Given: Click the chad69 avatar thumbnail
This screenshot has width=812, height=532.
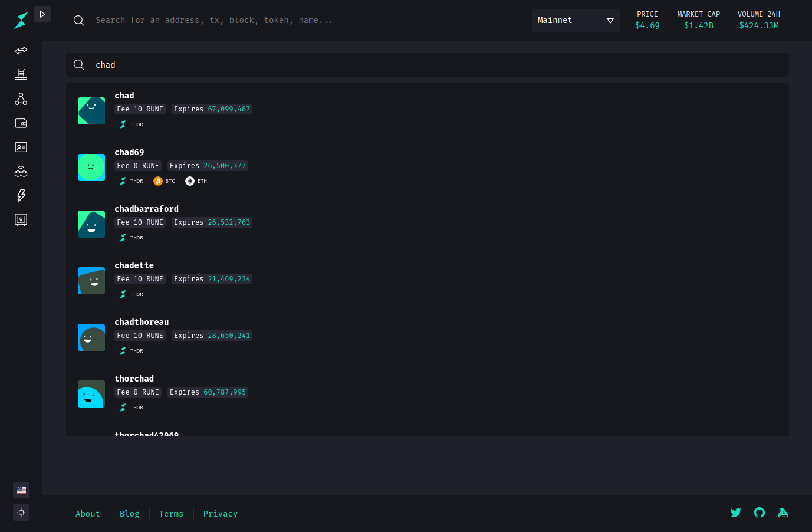Looking at the screenshot, I should [x=91, y=168].
